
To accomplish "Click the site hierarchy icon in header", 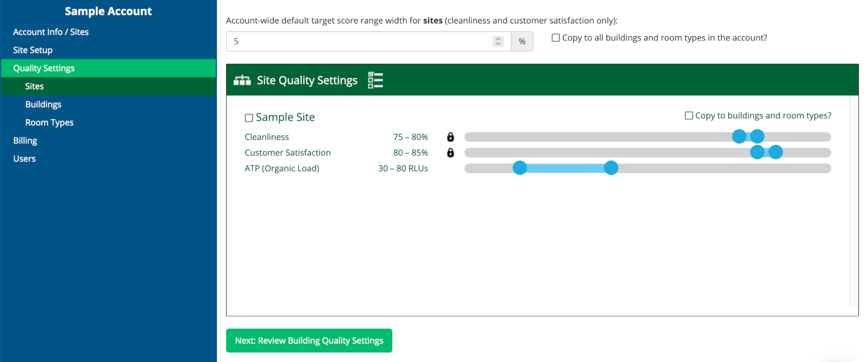I will 242,80.
